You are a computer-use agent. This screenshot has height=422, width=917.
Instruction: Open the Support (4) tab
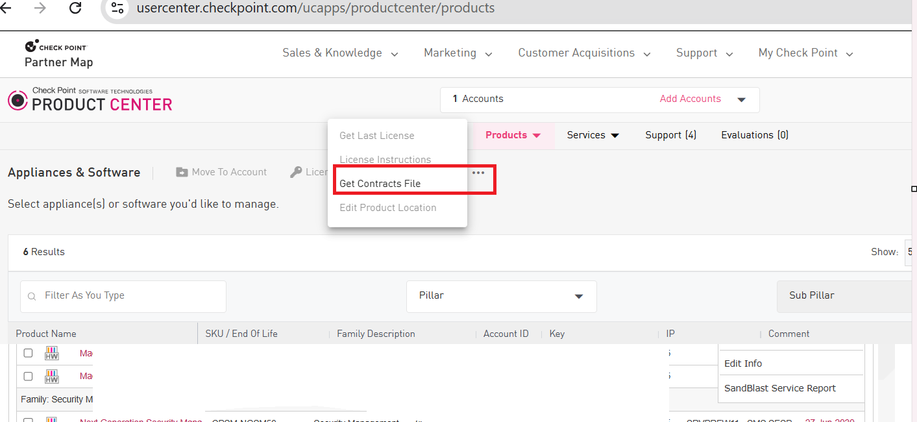click(x=671, y=135)
